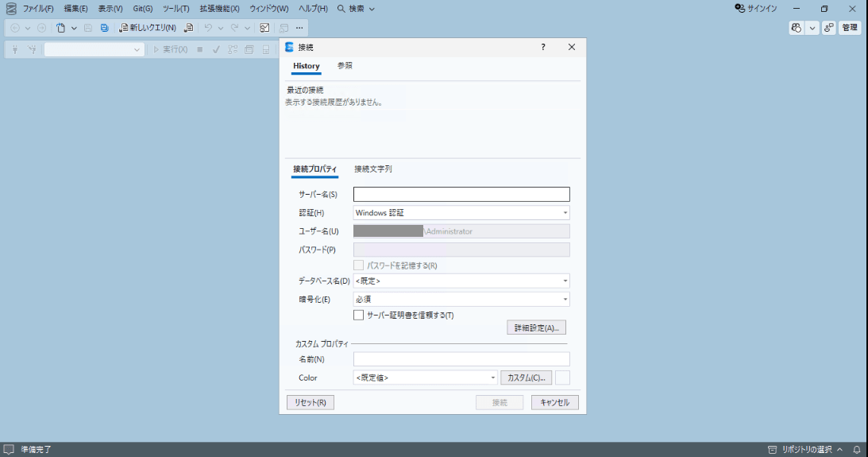Viewport: 868px width, 457px height.
Task: Switch to the 接続文字列 tab
Action: [x=373, y=169]
